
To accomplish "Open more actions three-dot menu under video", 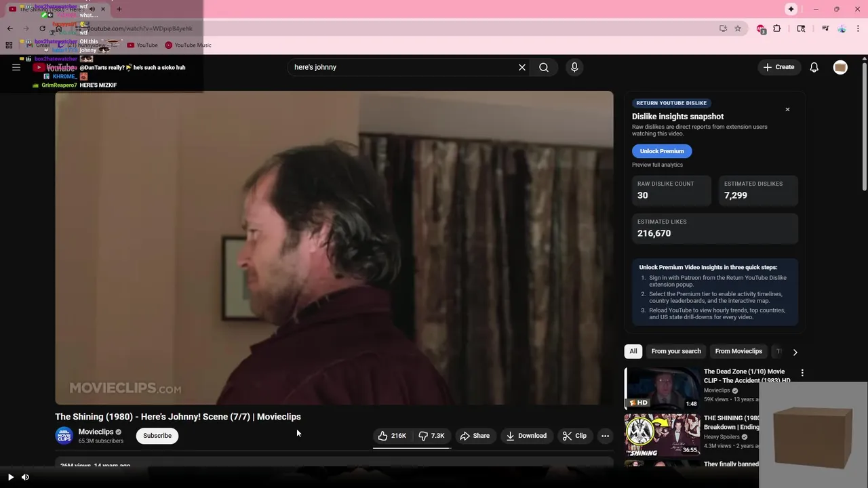I will click(x=606, y=436).
